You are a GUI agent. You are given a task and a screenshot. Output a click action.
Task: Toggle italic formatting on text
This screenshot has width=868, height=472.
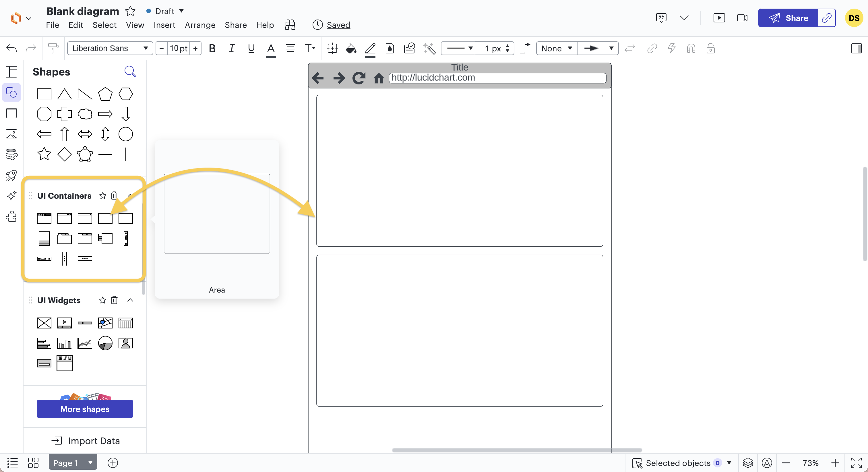[x=231, y=48]
